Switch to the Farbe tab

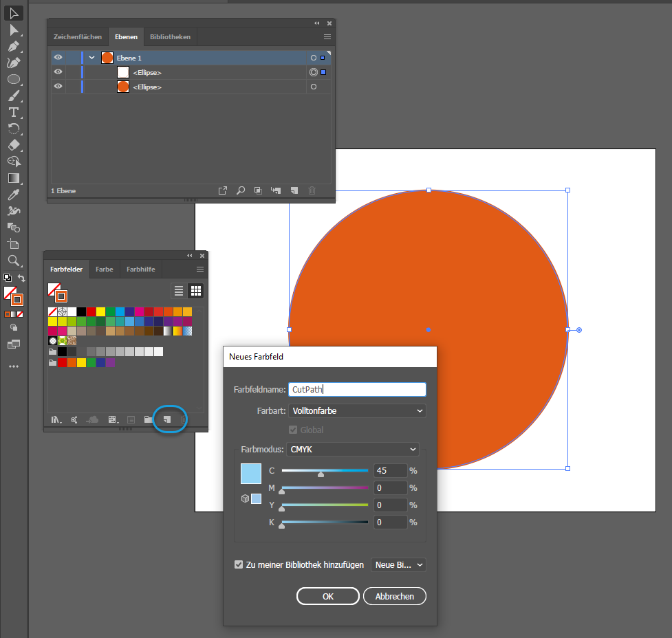[104, 269]
